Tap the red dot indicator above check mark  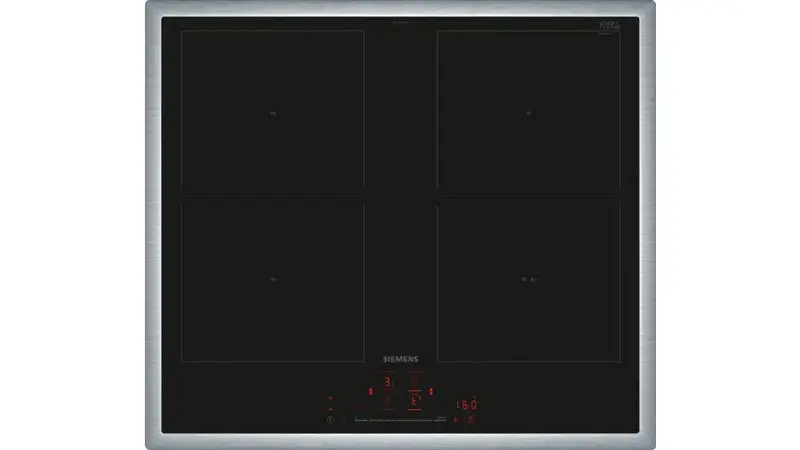(x=330, y=398)
